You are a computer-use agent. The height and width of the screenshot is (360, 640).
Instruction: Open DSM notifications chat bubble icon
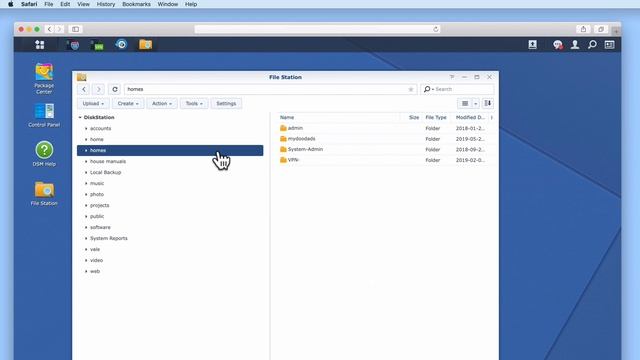point(558,44)
